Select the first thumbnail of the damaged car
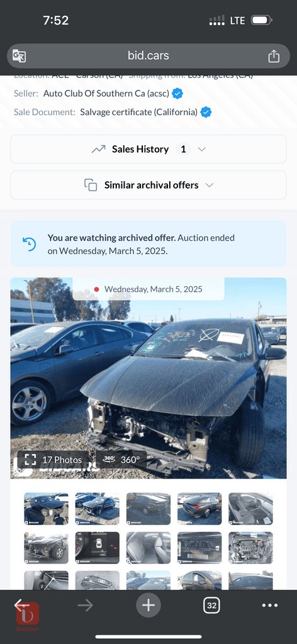The height and width of the screenshot is (644, 297). (x=46, y=509)
